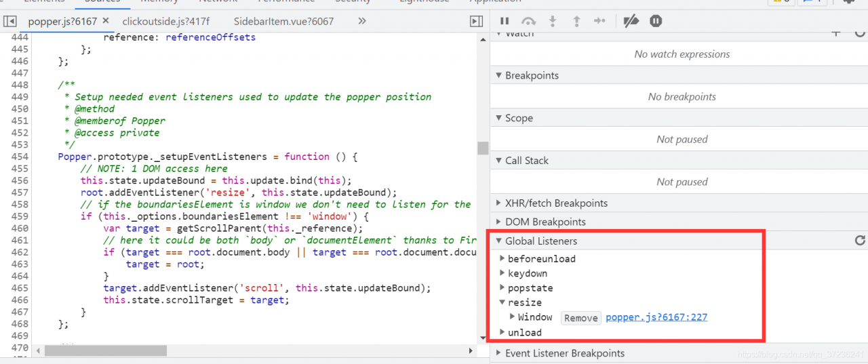
Task: Toggle pause on exceptions
Action: 656,21
